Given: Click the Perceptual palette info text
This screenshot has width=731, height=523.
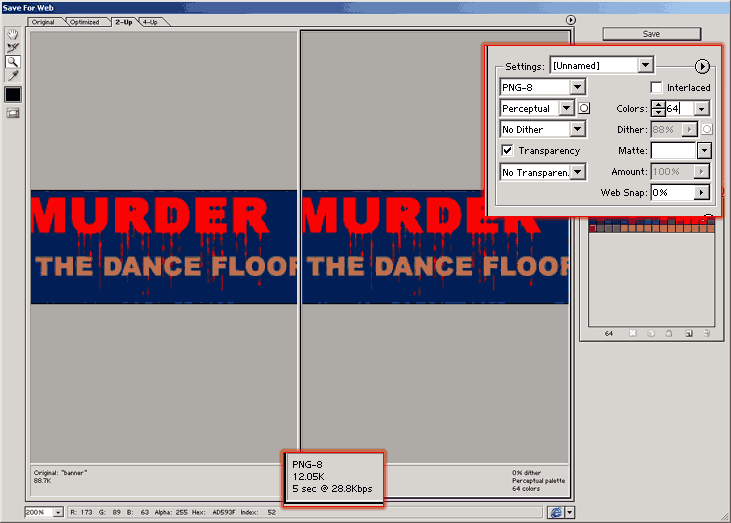Looking at the screenshot, I should (x=538, y=481).
